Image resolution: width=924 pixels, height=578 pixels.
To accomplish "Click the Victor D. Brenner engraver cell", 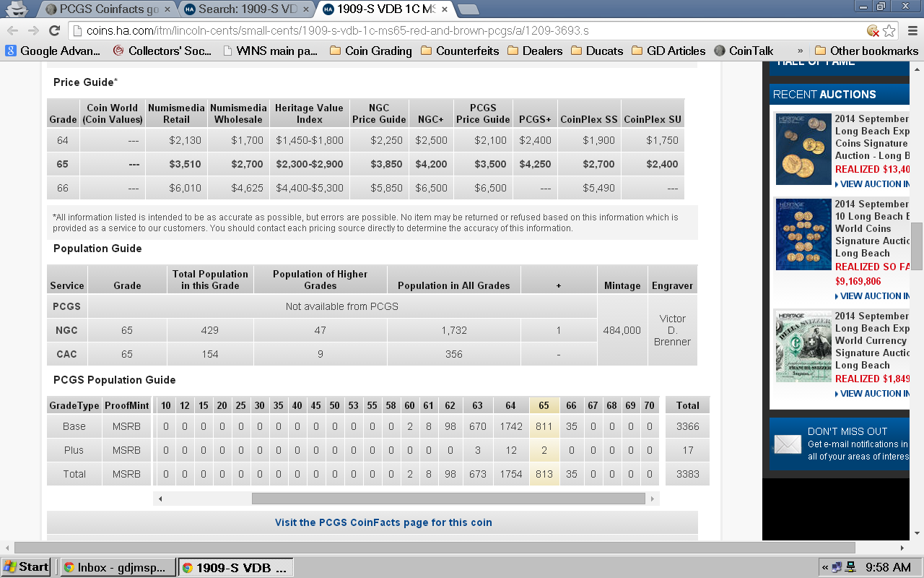I will [x=673, y=330].
